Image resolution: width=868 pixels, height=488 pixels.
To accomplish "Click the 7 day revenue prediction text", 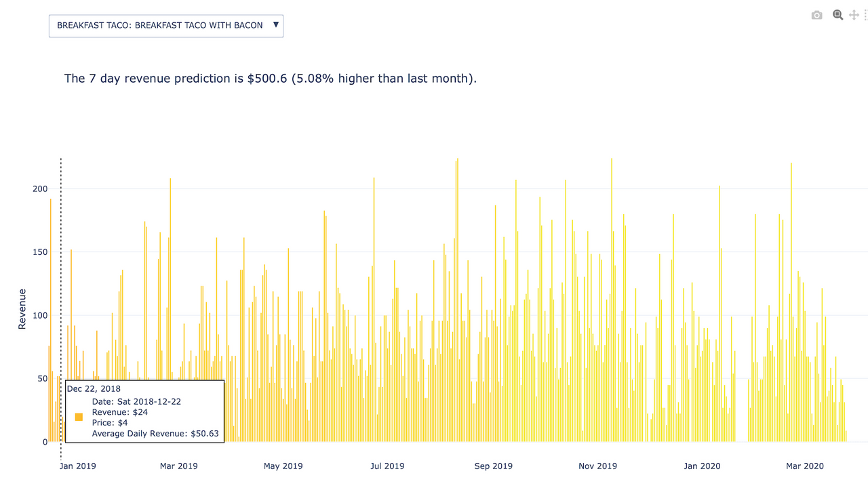I will point(269,78).
